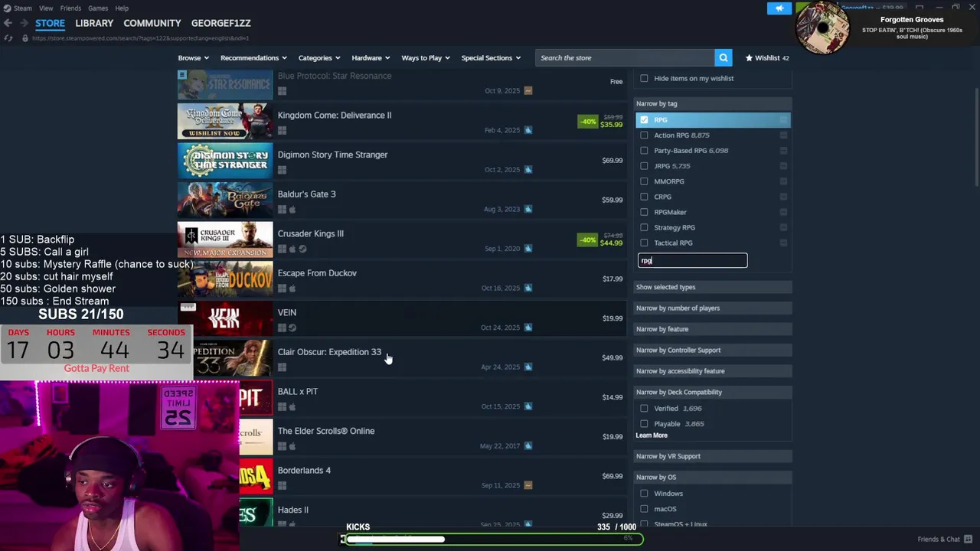Image resolution: width=980 pixels, height=551 pixels.
Task: Click review thumbs-up icon for Baldur's Gate 3
Action: pos(528,209)
